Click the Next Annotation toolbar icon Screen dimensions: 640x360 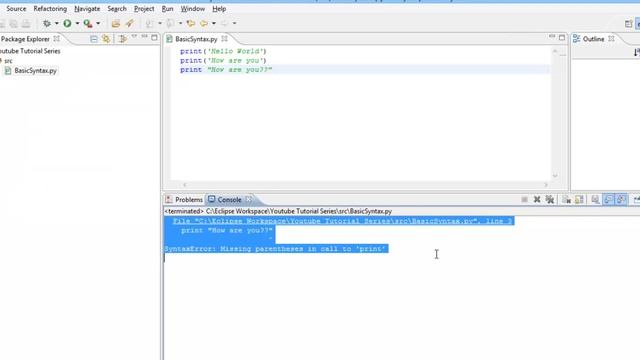150,23
